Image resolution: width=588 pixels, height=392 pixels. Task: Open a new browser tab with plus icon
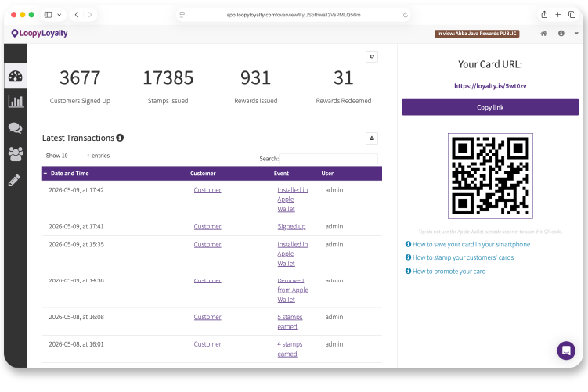click(558, 15)
